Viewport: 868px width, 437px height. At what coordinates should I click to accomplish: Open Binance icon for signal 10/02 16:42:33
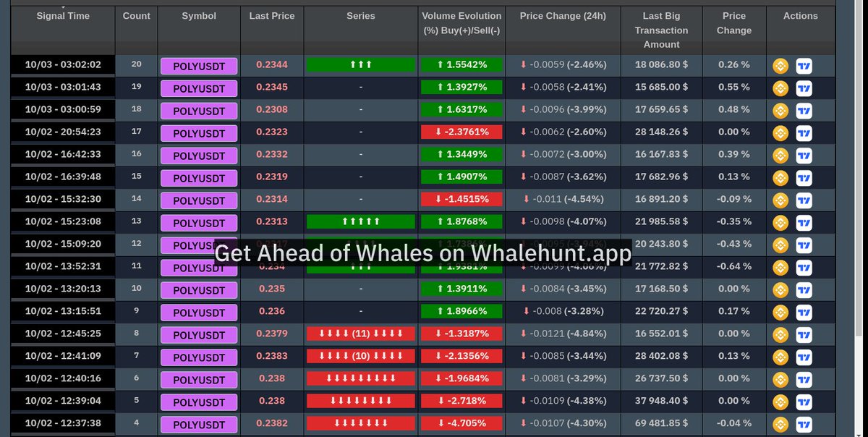tap(780, 156)
